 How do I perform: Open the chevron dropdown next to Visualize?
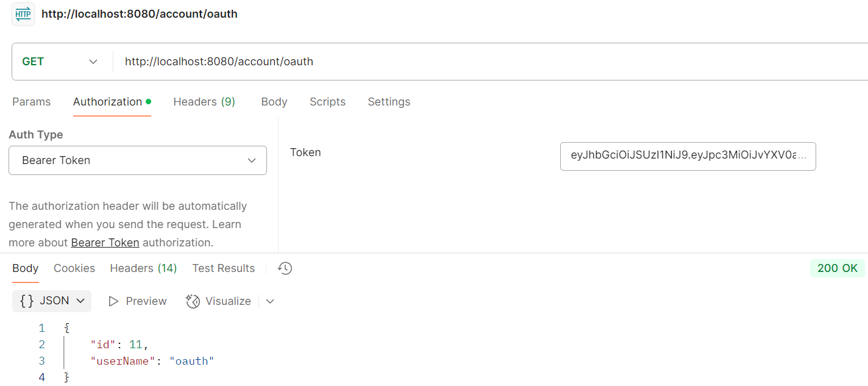coord(269,301)
